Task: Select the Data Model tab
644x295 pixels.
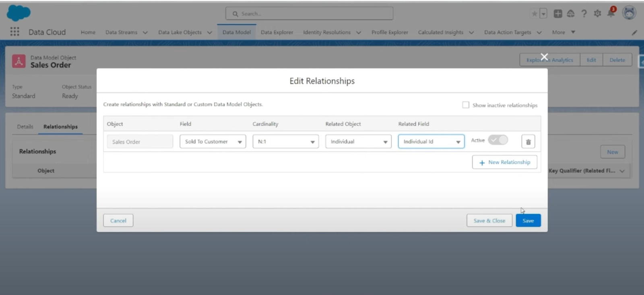Action: point(237,32)
